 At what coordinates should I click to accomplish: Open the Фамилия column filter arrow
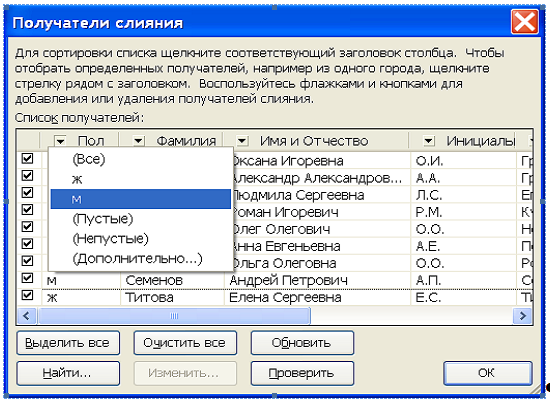pos(139,141)
